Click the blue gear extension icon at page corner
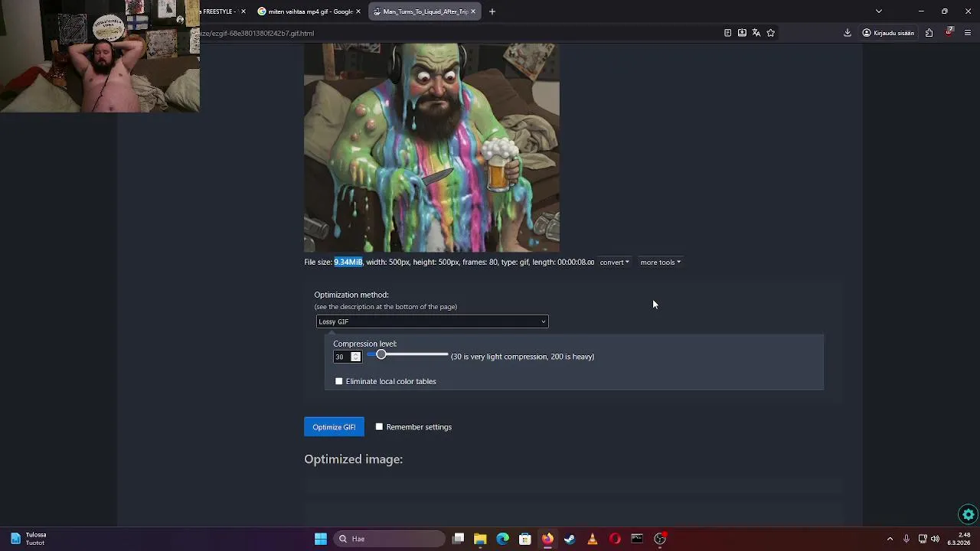Screen dimensions: 980x551 click(969, 515)
